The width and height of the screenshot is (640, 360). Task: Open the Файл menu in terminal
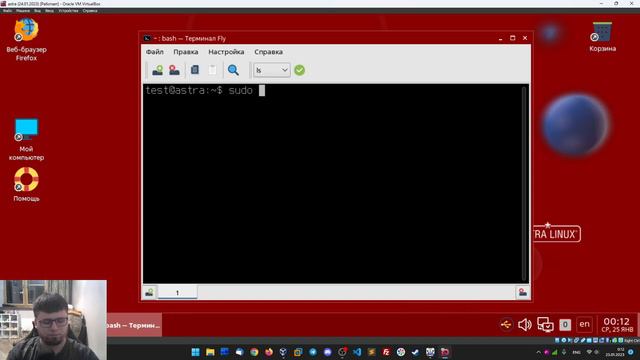pyautogui.click(x=155, y=52)
